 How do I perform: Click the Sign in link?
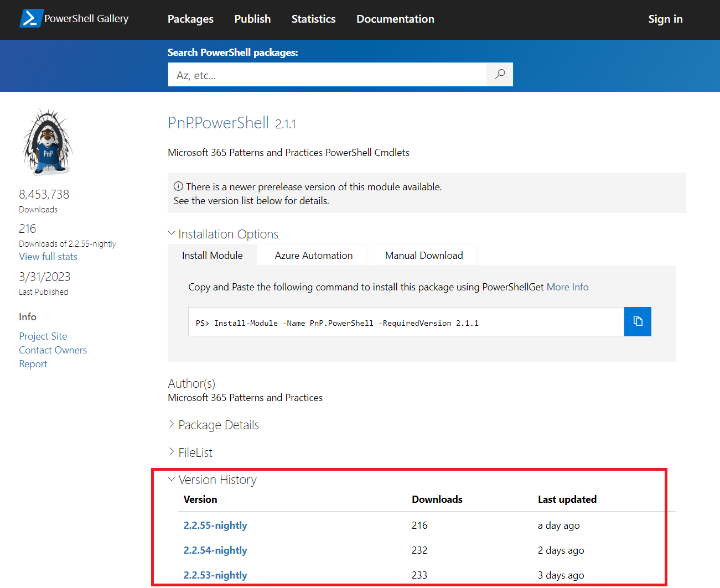[x=665, y=19]
